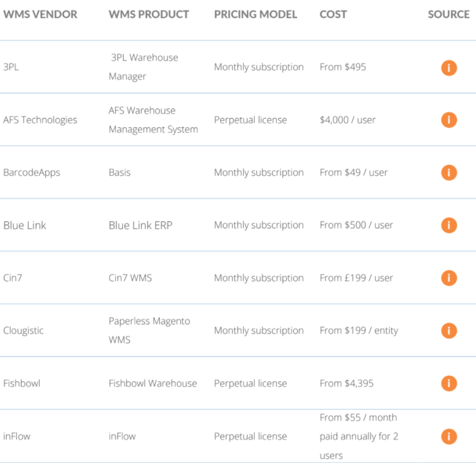Click the From $4,395 cost
The height and width of the screenshot is (463, 476).
(347, 383)
